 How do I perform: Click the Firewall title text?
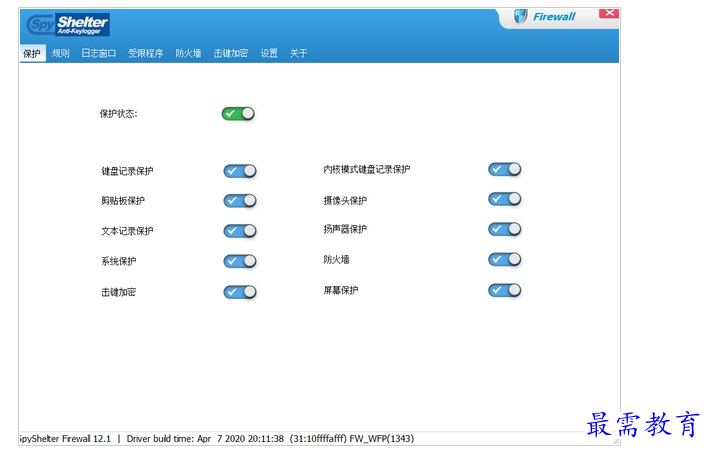(554, 17)
